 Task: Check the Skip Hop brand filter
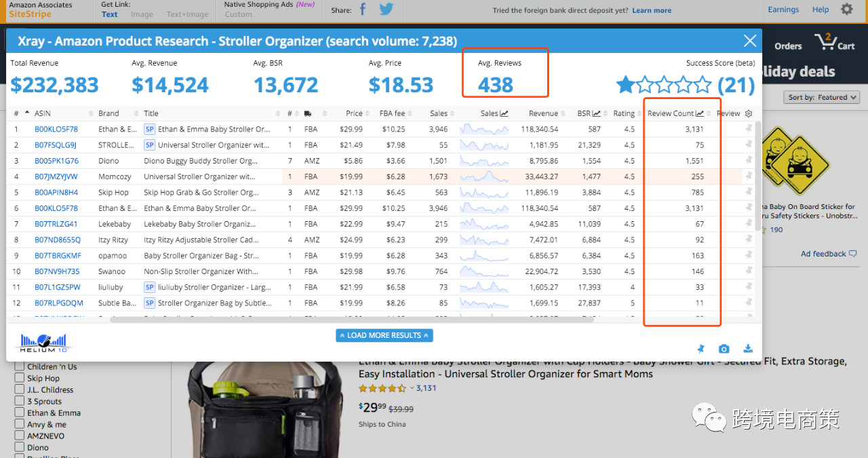tap(20, 379)
